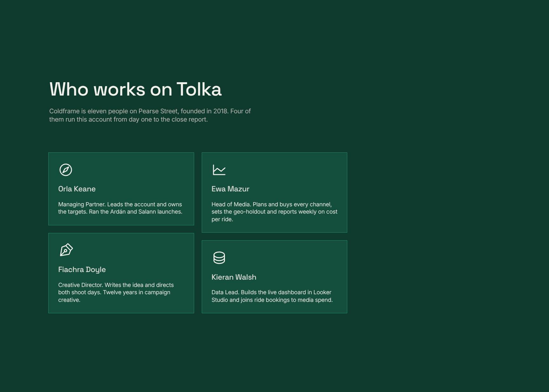This screenshot has height=392, width=549.
Task: Select the Ewa Mazur name heading
Action: coord(230,189)
